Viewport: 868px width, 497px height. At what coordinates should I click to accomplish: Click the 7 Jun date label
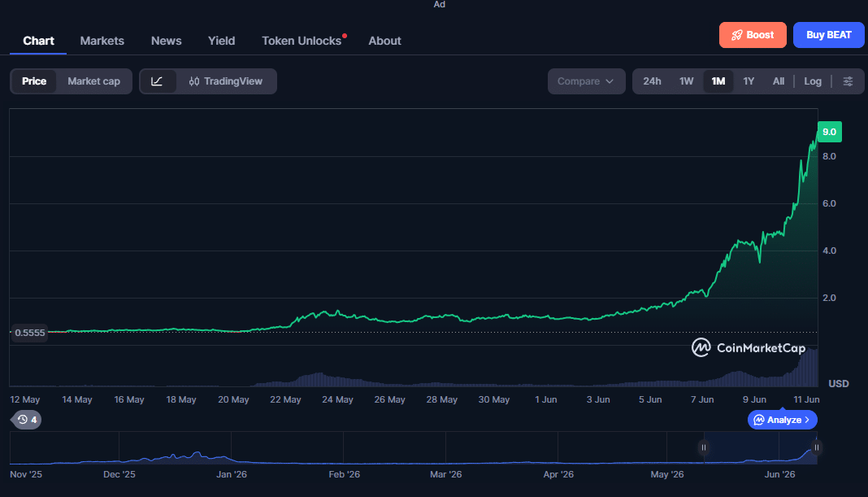tap(702, 399)
